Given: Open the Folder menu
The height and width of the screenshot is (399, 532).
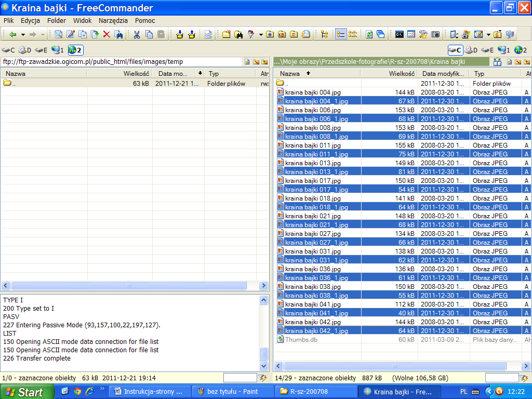Looking at the screenshot, I should tap(57, 20).
